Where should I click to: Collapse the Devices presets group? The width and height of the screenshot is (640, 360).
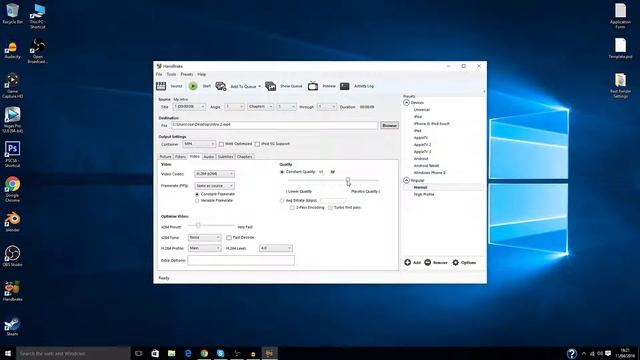click(x=407, y=103)
